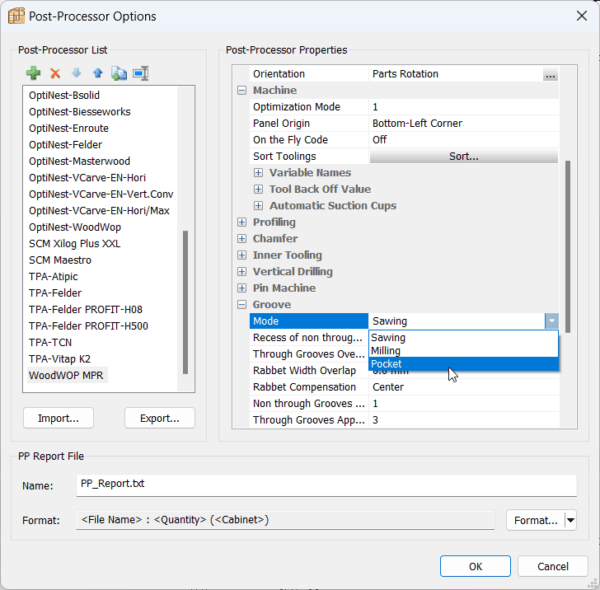
Task: Click the red X delete post-processor icon
Action: pos(55,73)
